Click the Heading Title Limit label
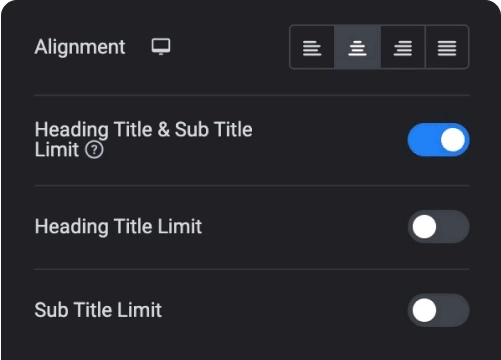Screen dimensions: 501x360 coord(118,227)
